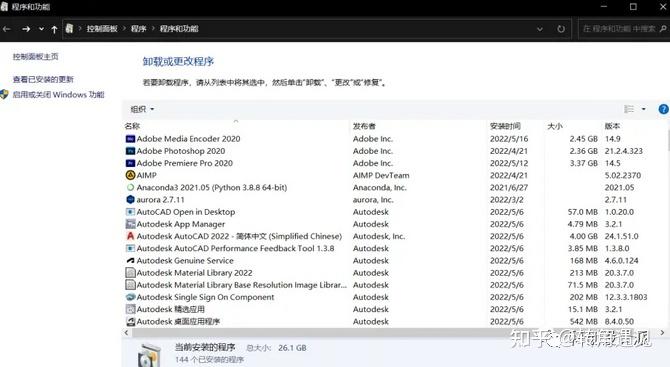Click the 当前安装的程序 details pane icon
670x367 pixels.
[149, 355]
